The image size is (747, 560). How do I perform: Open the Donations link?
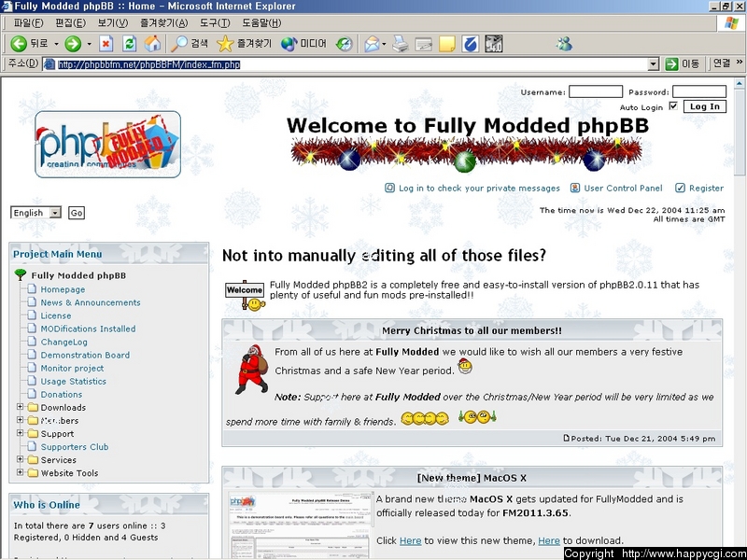click(62, 394)
